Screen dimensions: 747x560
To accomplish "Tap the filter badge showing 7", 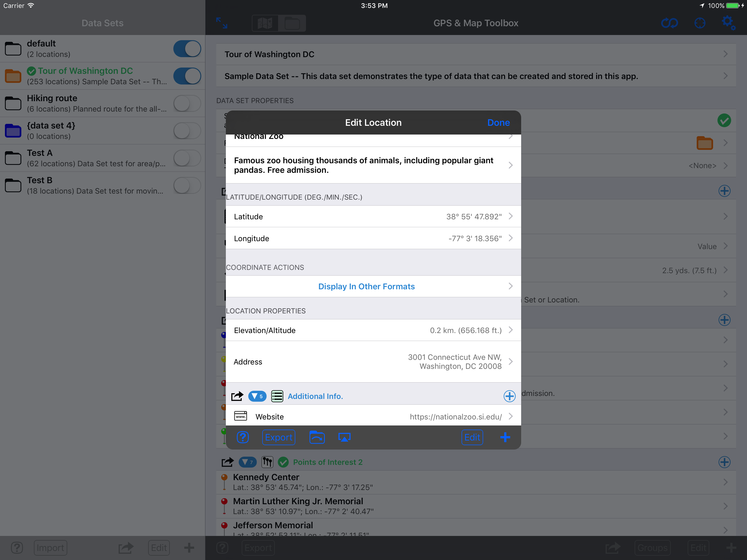I will point(247,462).
